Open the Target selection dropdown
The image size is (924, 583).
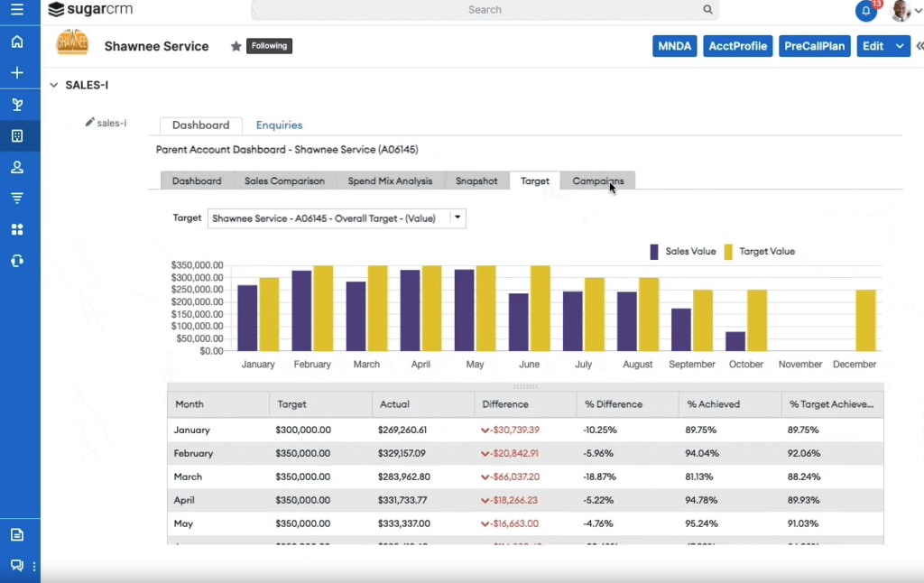point(457,217)
